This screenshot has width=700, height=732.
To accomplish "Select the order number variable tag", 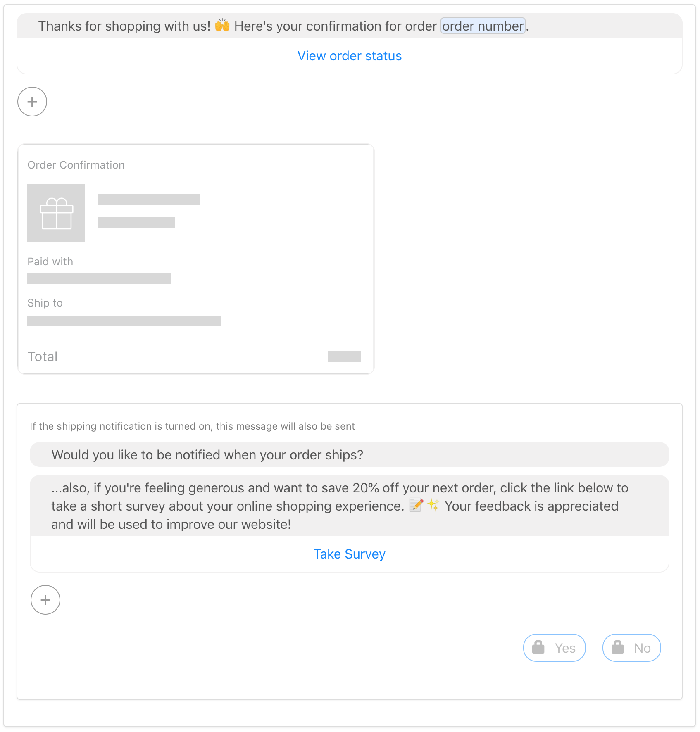I will [483, 26].
